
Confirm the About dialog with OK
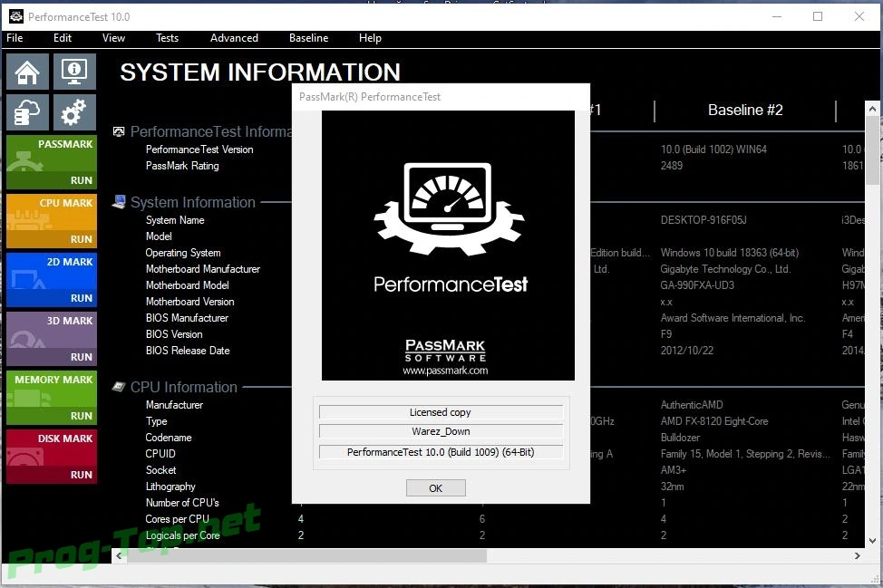tap(436, 487)
